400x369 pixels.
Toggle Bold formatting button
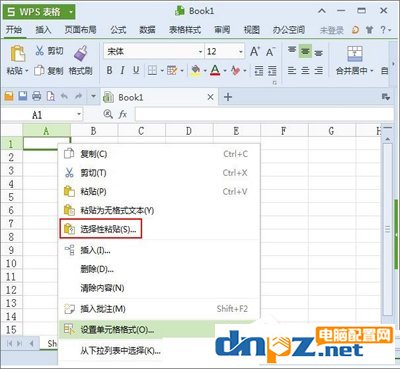coord(109,70)
